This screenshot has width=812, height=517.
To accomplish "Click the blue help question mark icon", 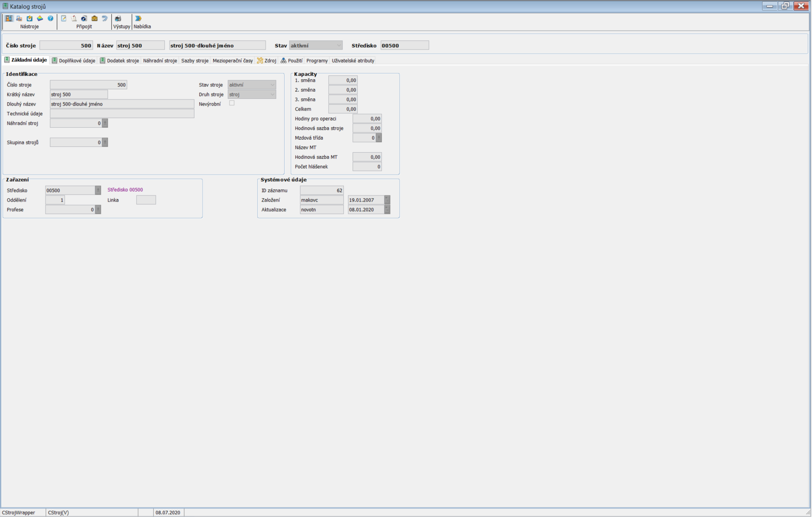I will (x=50, y=19).
